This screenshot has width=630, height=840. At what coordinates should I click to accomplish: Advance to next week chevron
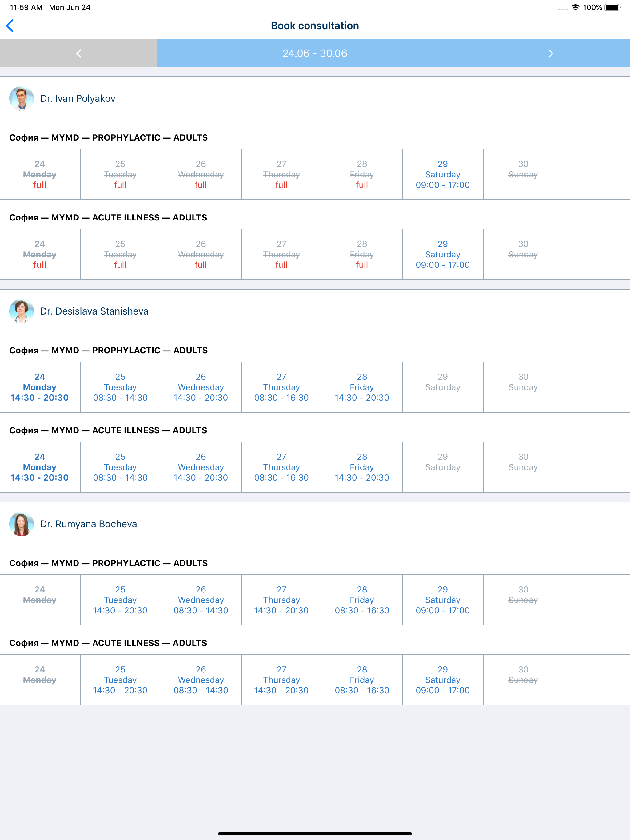pos(550,53)
